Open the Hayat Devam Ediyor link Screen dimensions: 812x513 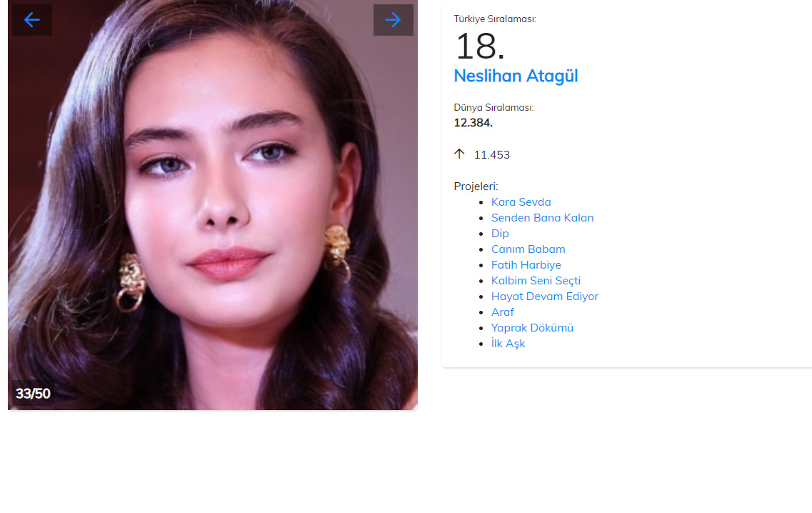click(x=545, y=297)
